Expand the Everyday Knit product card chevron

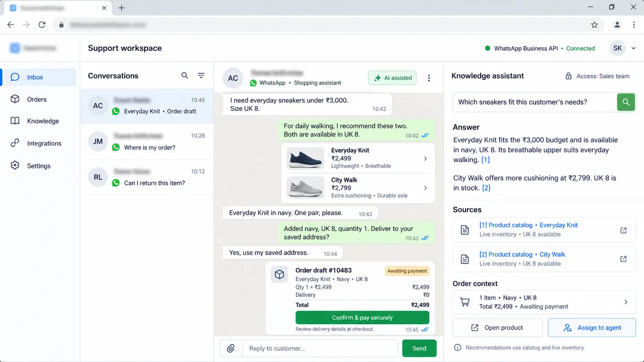pos(425,158)
